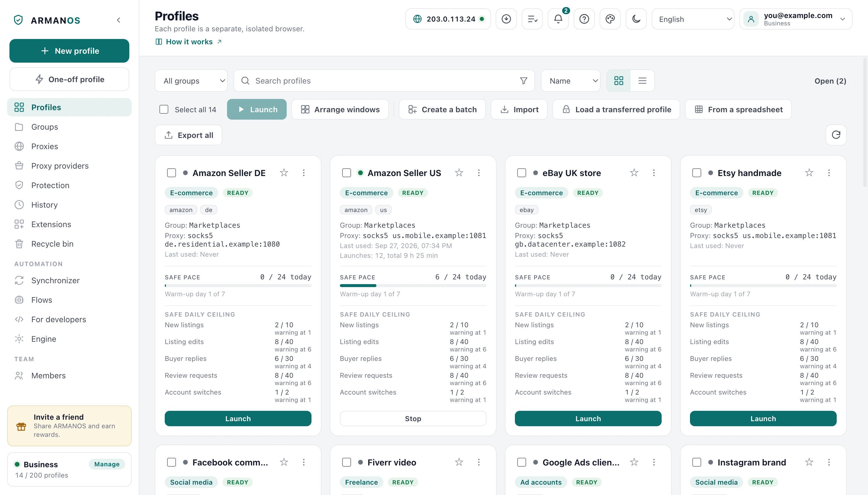This screenshot has width=868, height=495.
Task: Open Recycle bin in the sidebar
Action: [69, 244]
